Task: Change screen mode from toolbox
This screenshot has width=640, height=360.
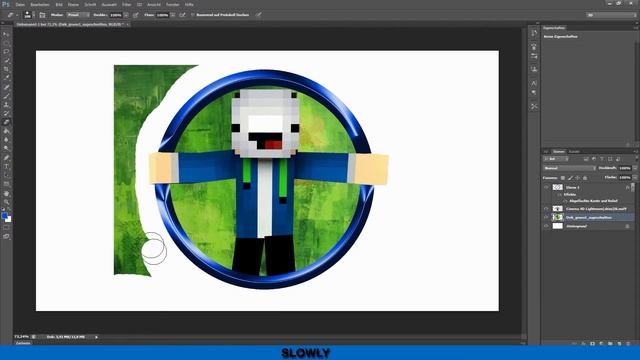Action: click(x=6, y=236)
